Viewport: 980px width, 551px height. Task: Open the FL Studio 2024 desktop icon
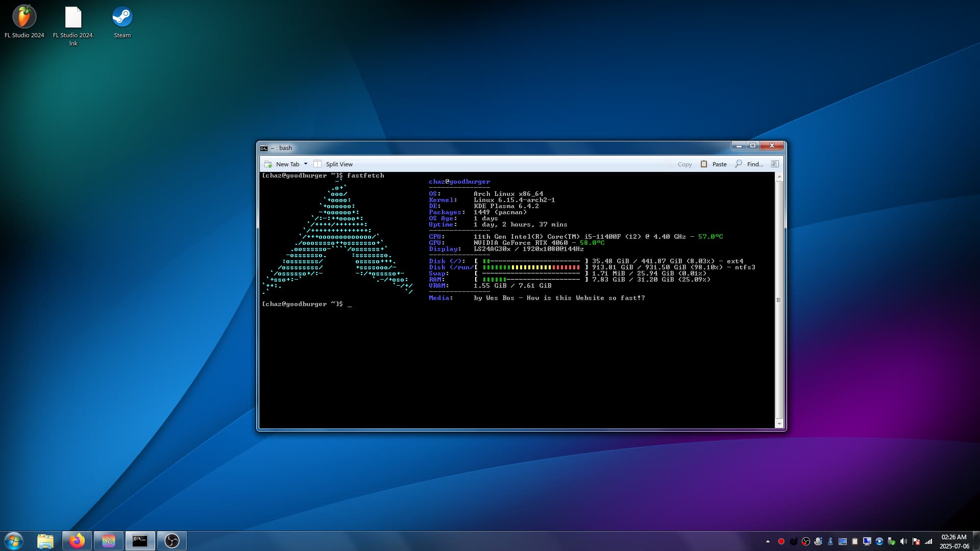click(24, 22)
